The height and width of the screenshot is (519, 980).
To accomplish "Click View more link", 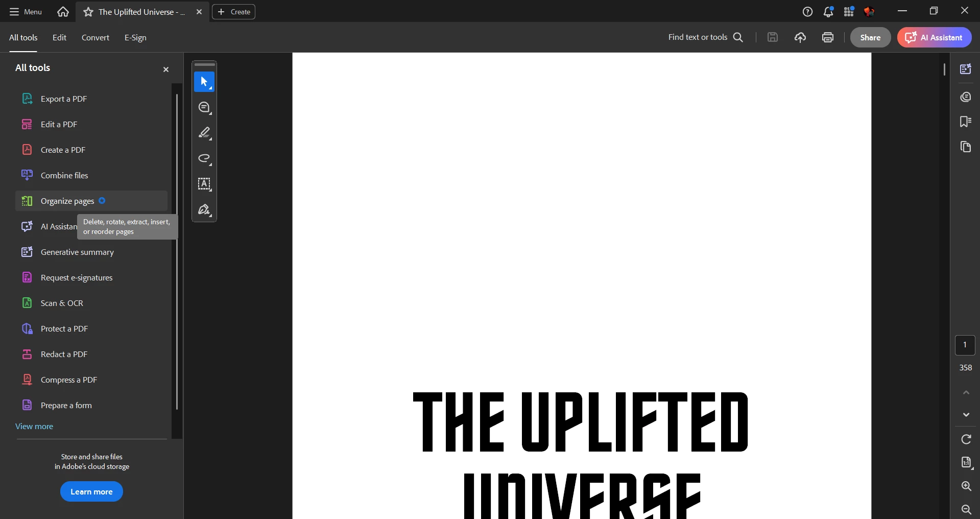I will (x=34, y=426).
